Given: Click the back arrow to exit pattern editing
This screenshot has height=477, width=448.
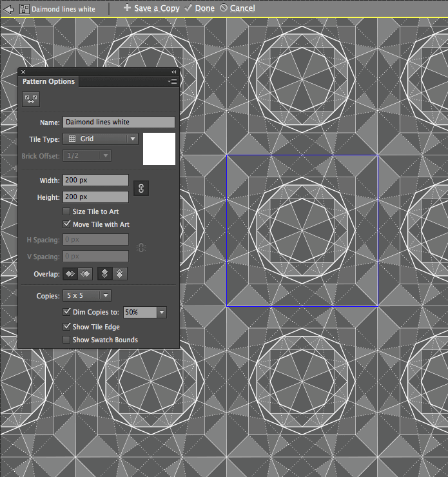Looking at the screenshot, I should 8,8.
